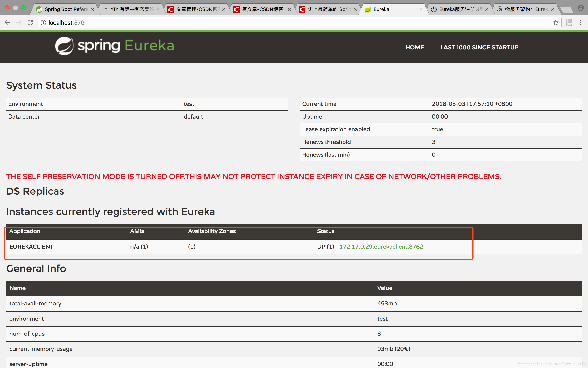Click the num-of-cpus value 8
This screenshot has height=368, width=588.
[379, 334]
